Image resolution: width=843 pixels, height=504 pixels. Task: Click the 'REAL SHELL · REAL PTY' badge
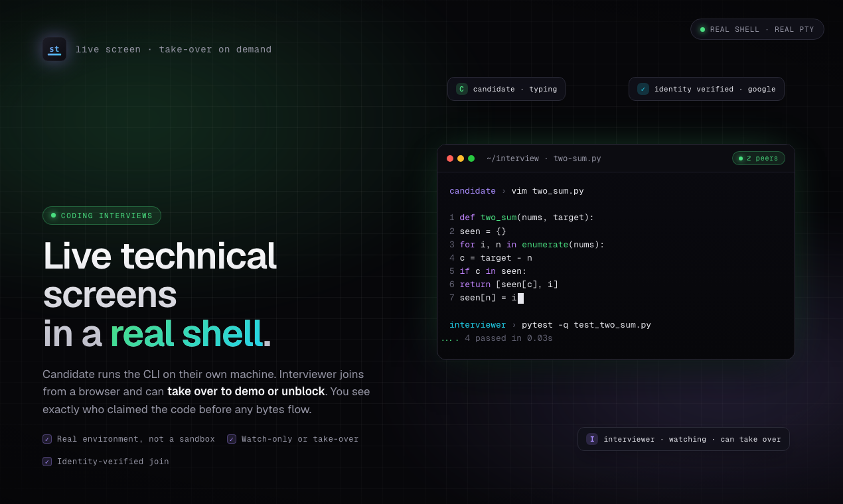pyautogui.click(x=757, y=29)
